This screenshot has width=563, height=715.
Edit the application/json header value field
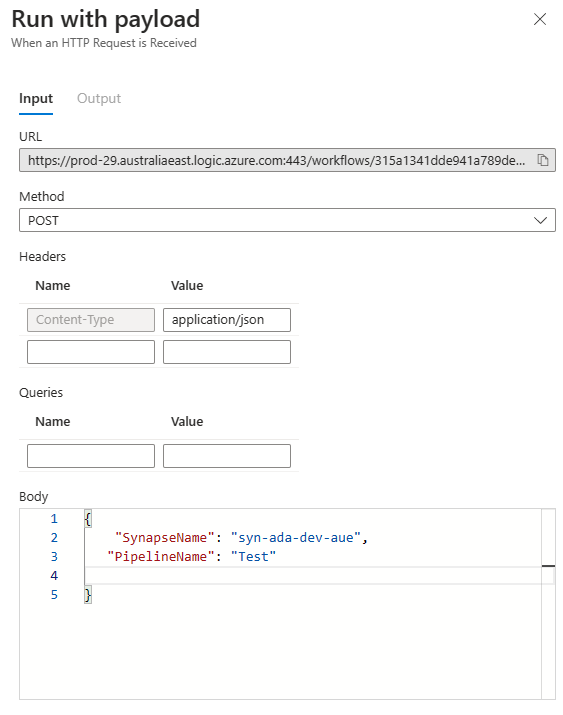coord(227,320)
